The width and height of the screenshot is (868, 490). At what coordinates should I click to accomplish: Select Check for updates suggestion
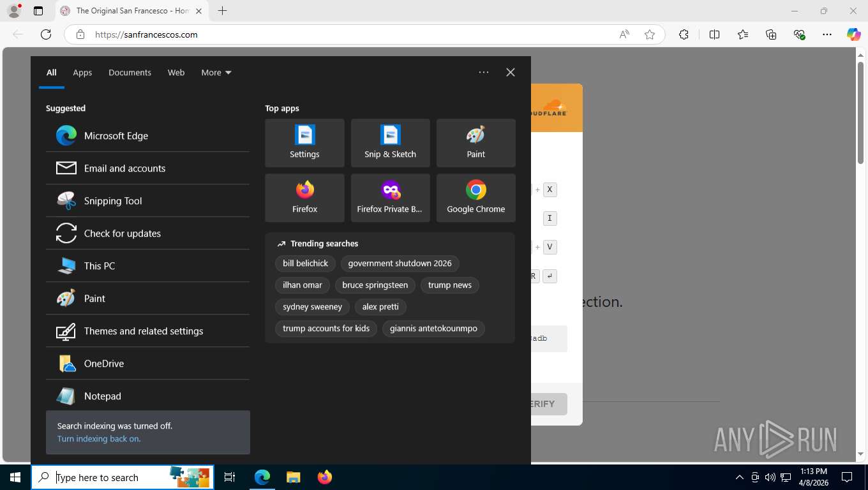coord(147,234)
